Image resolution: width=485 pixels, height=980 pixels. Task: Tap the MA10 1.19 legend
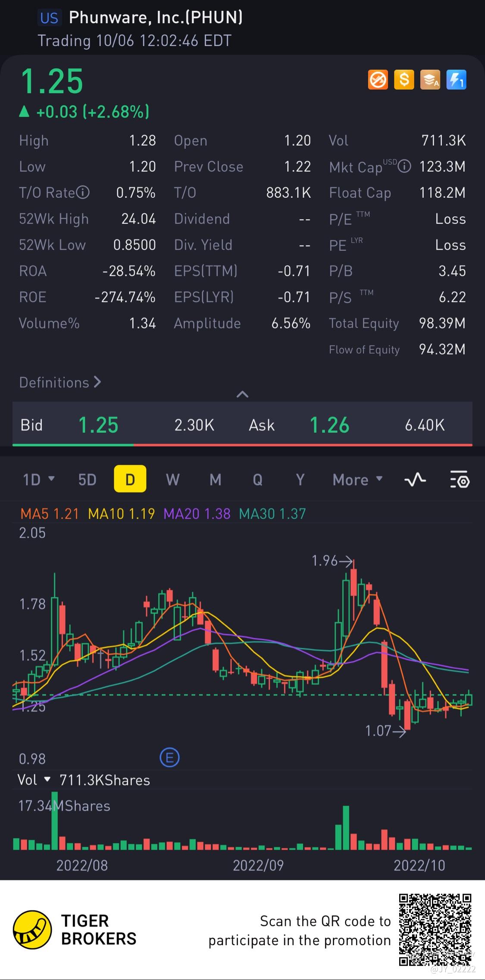tap(121, 514)
